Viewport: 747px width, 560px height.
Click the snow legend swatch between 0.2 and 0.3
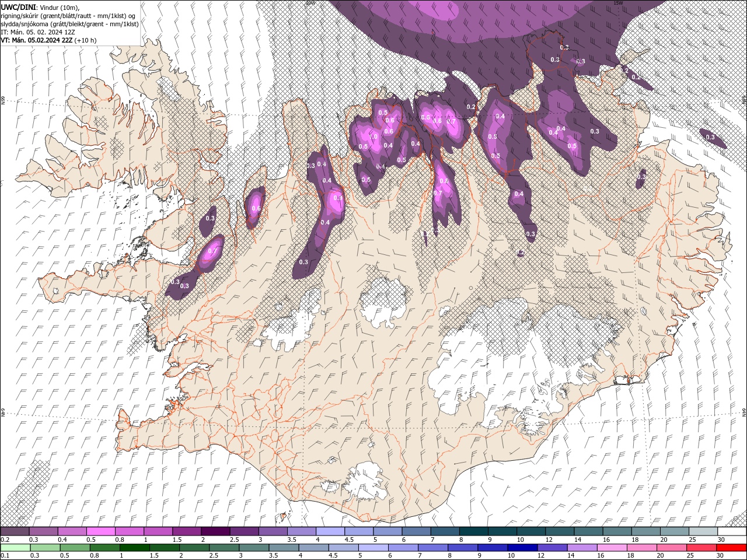click(x=15, y=531)
